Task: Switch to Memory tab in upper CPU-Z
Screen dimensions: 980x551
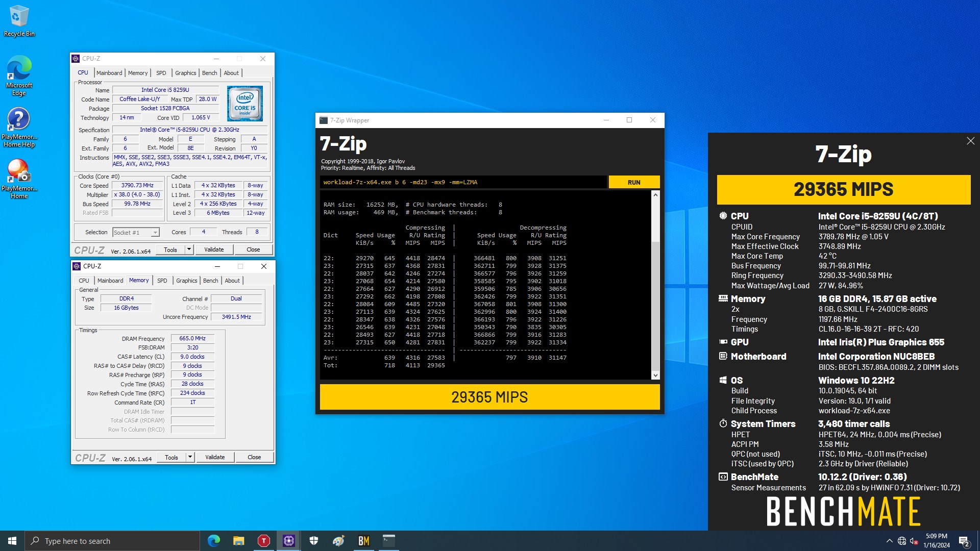Action: (x=138, y=73)
